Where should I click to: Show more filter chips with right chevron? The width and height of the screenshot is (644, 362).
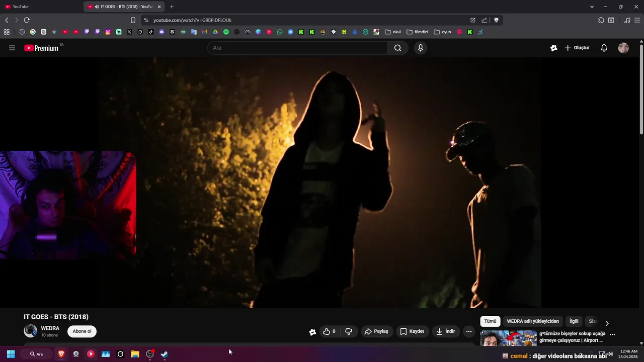click(x=607, y=323)
